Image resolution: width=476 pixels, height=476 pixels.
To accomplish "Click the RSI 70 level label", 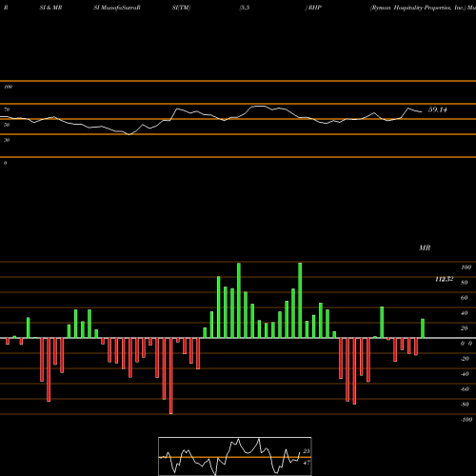I will [x=7, y=109].
